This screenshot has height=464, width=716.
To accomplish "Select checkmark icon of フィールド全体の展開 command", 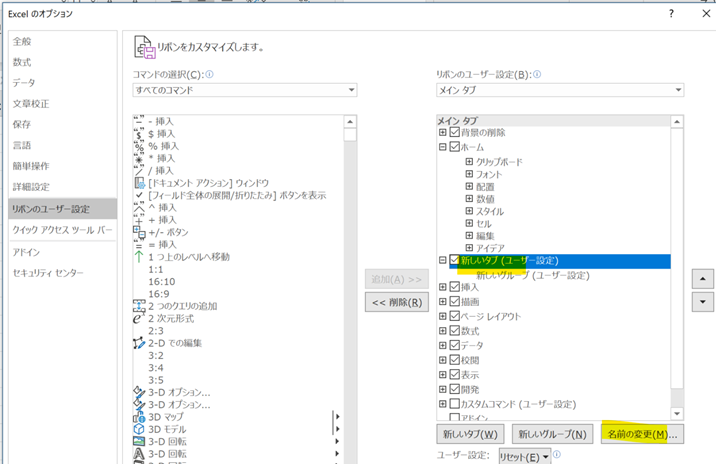I will (x=139, y=195).
